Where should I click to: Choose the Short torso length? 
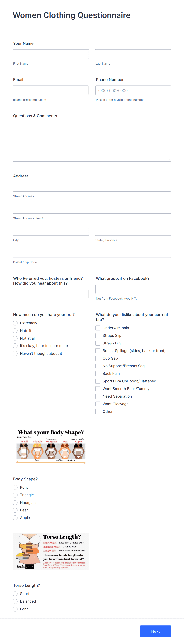tap(15, 594)
